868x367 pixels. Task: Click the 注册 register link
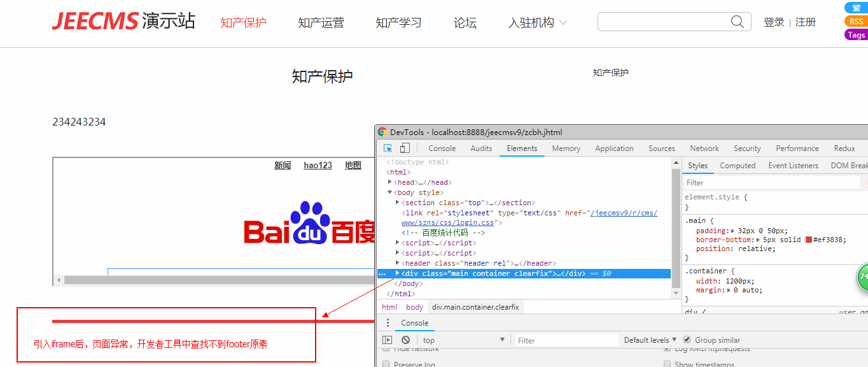806,22
